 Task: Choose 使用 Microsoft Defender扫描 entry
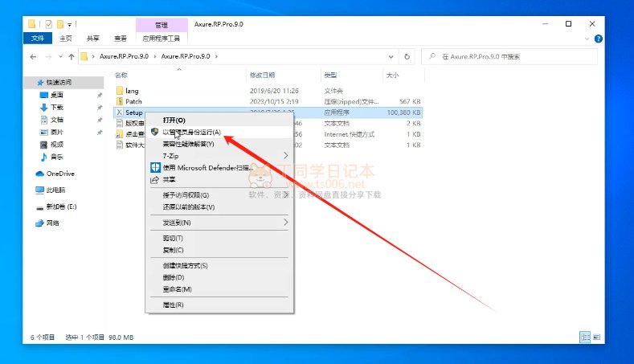(x=219, y=167)
